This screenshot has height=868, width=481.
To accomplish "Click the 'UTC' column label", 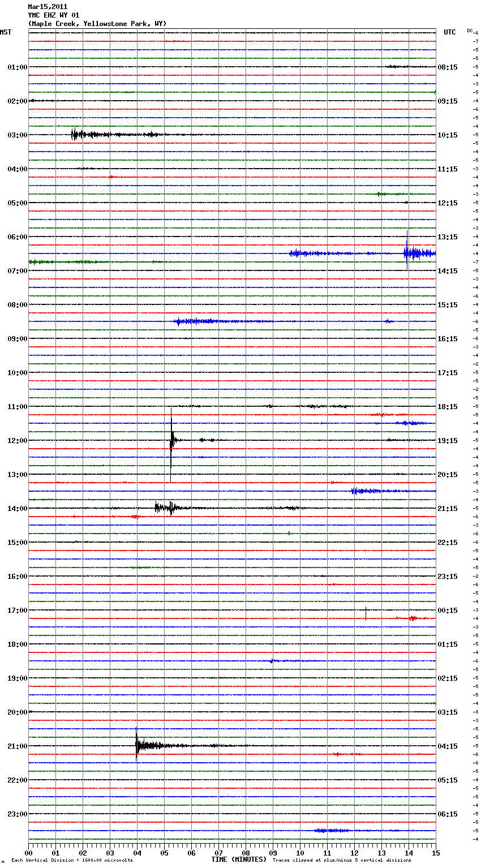I will point(450,32).
